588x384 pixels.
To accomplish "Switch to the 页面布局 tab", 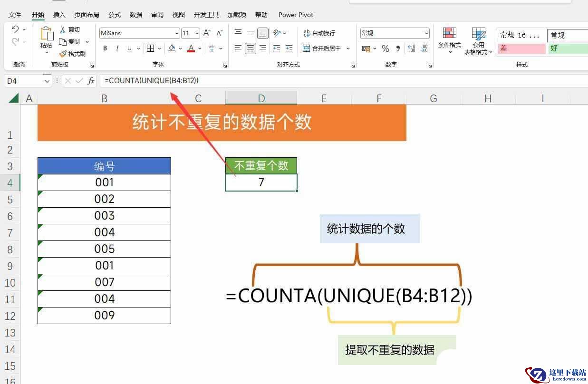I will pos(87,15).
